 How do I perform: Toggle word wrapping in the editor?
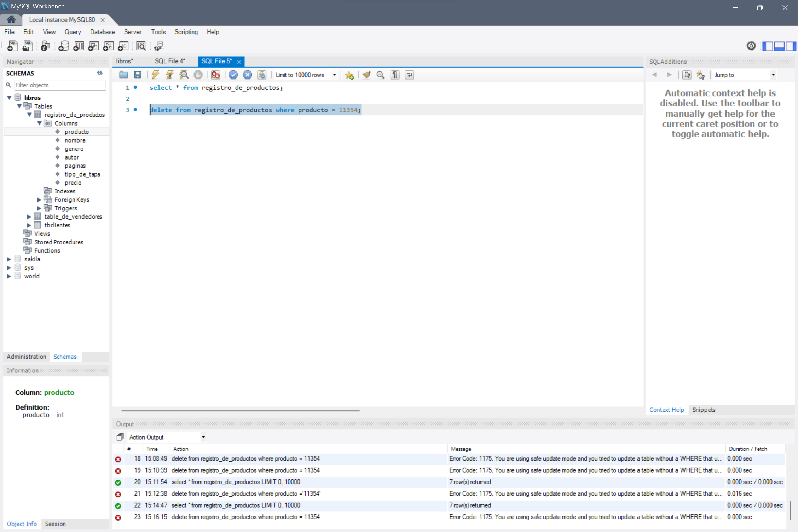tap(409, 75)
